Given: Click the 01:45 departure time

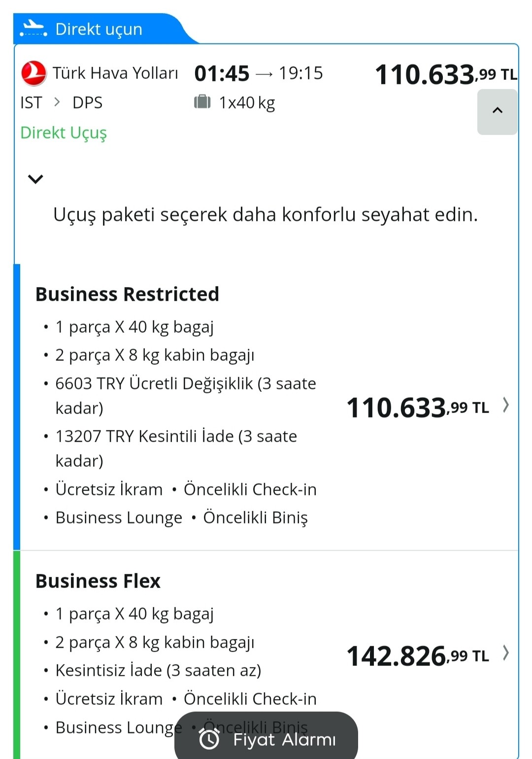Looking at the screenshot, I should [222, 73].
